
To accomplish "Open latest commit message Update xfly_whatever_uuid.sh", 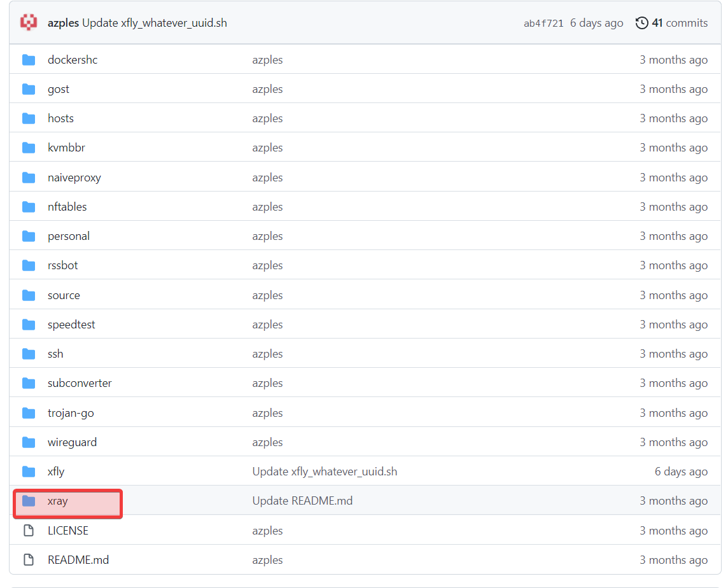I will point(155,23).
